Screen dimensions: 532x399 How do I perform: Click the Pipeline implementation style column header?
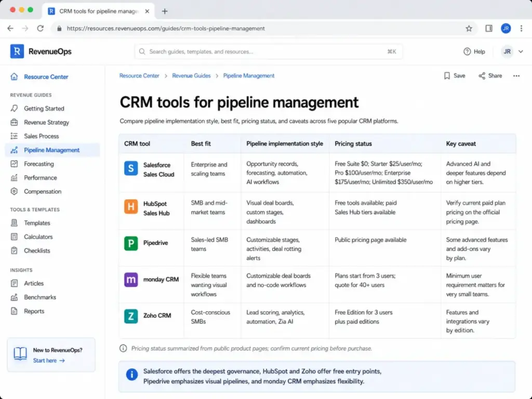(285, 143)
